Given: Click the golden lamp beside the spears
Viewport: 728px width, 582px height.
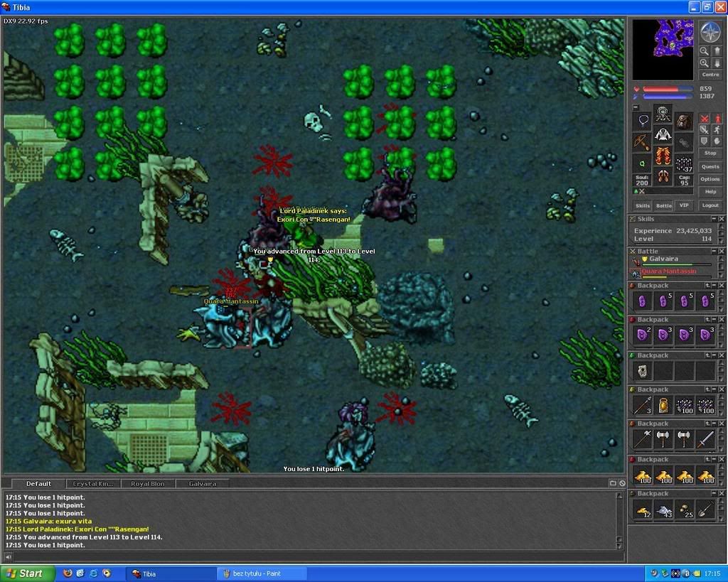Looking at the screenshot, I should (664, 405).
